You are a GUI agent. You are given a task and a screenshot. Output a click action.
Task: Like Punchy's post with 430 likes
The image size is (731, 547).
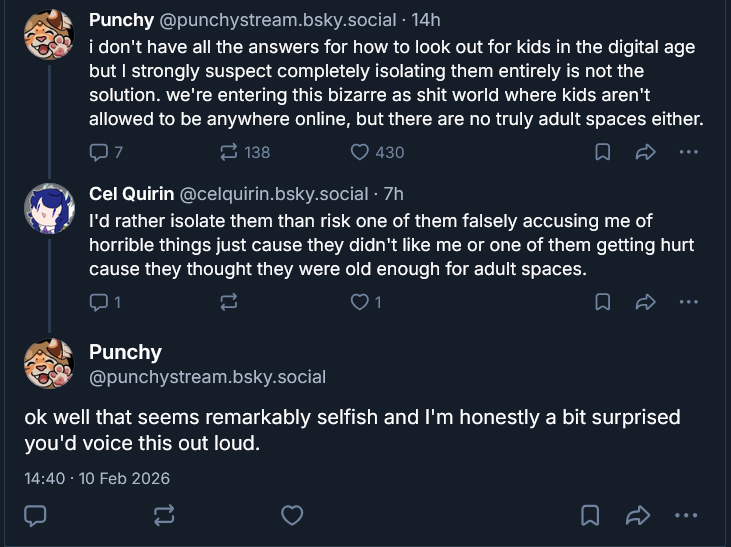pyautogui.click(x=361, y=152)
